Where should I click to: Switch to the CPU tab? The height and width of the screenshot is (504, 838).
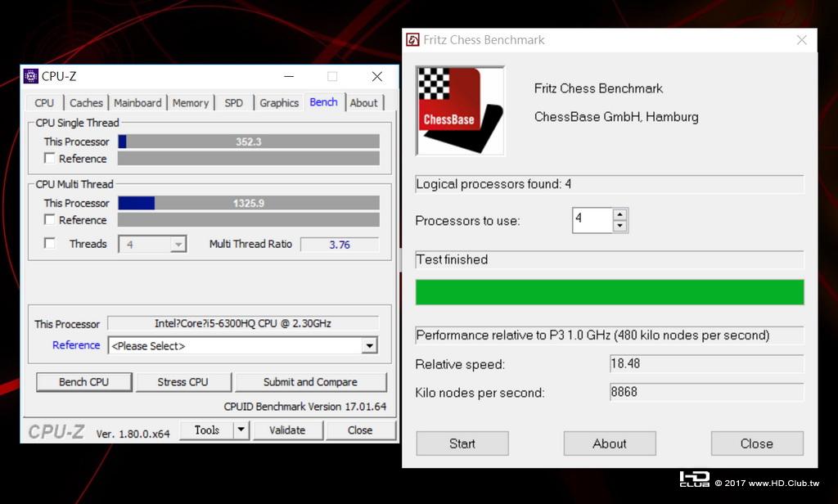(x=44, y=102)
